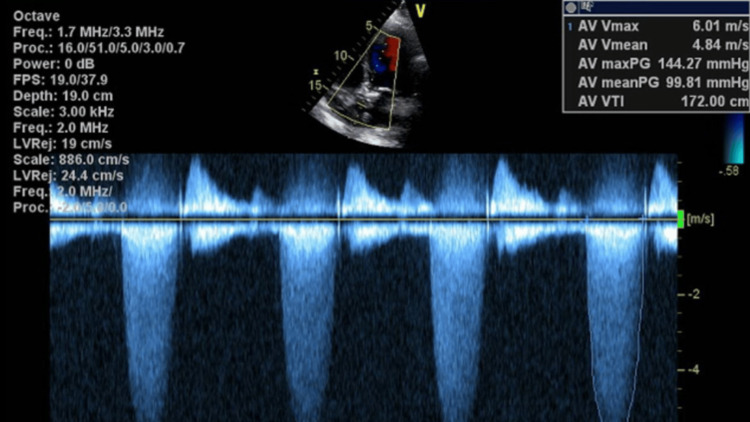The width and height of the screenshot is (750, 422).
Task: Click the -2 velocity scale tick label
Action: pyautogui.click(x=694, y=294)
